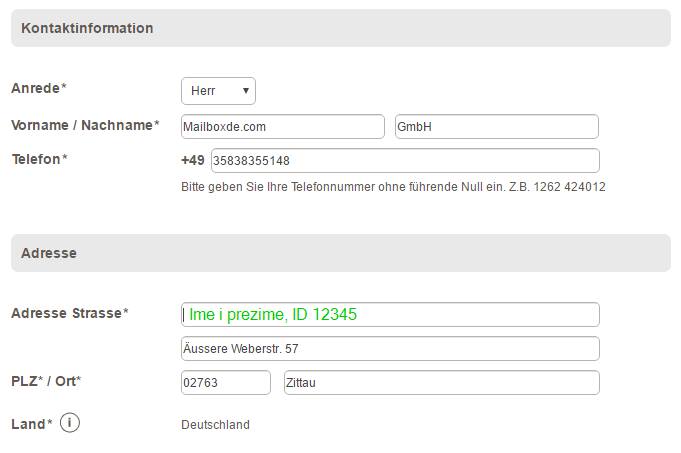Click the +49 country code prefix
Screen dimensions: 681x453
point(193,161)
